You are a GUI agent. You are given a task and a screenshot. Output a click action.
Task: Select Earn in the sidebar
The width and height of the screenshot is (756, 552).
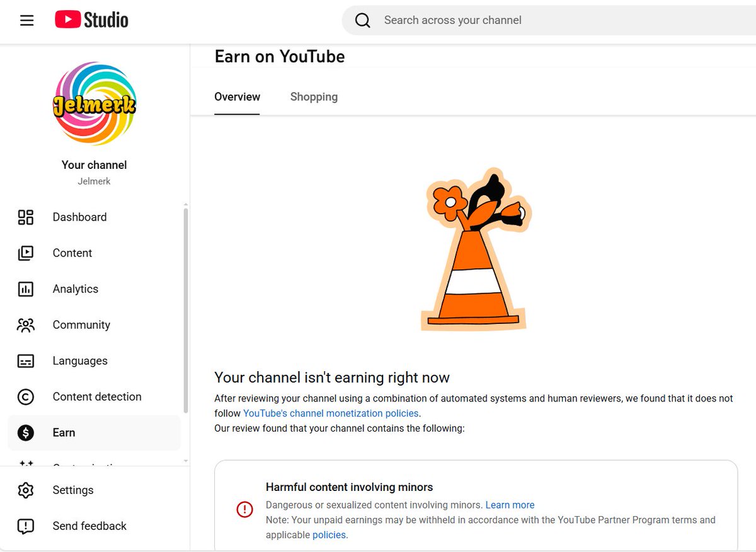[94, 433]
